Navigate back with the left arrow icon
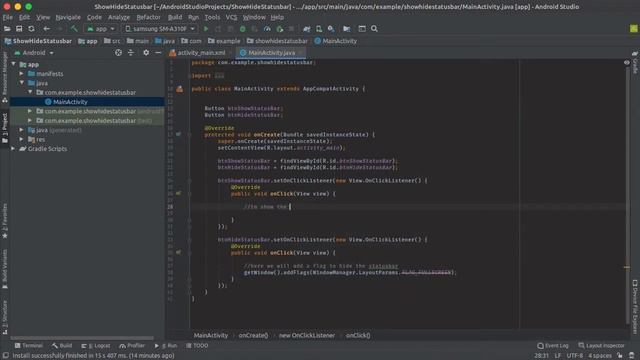640x360 pixels. (x=47, y=29)
